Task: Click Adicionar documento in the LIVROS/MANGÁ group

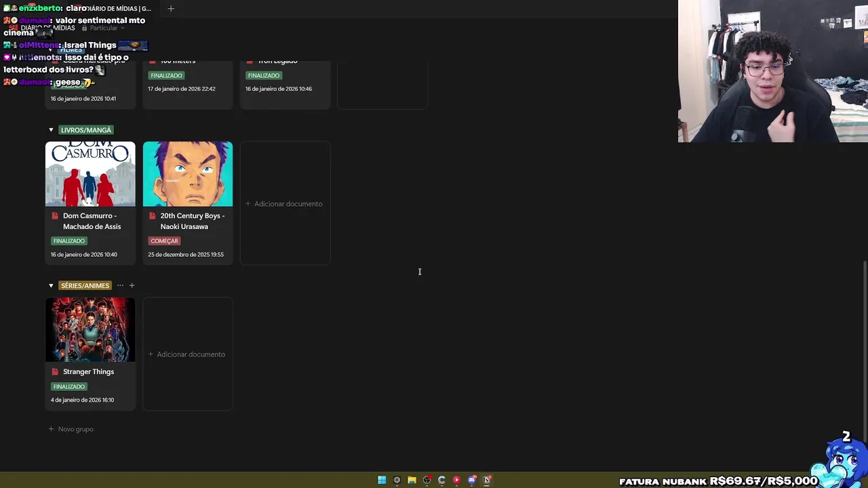Action: click(x=285, y=203)
